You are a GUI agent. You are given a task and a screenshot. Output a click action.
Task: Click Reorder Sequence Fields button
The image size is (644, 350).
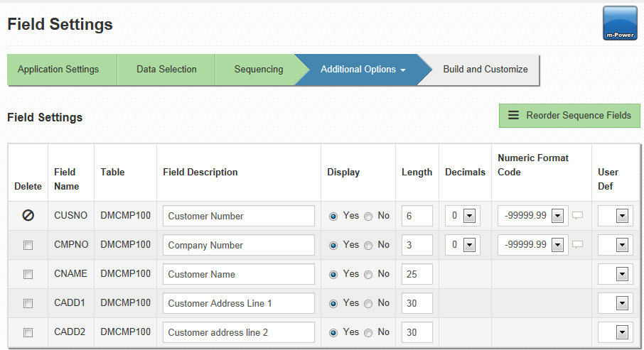point(569,116)
